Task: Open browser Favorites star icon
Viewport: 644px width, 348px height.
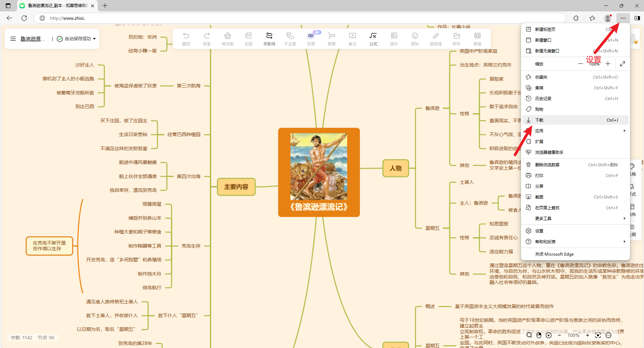Action: pyautogui.click(x=592, y=18)
